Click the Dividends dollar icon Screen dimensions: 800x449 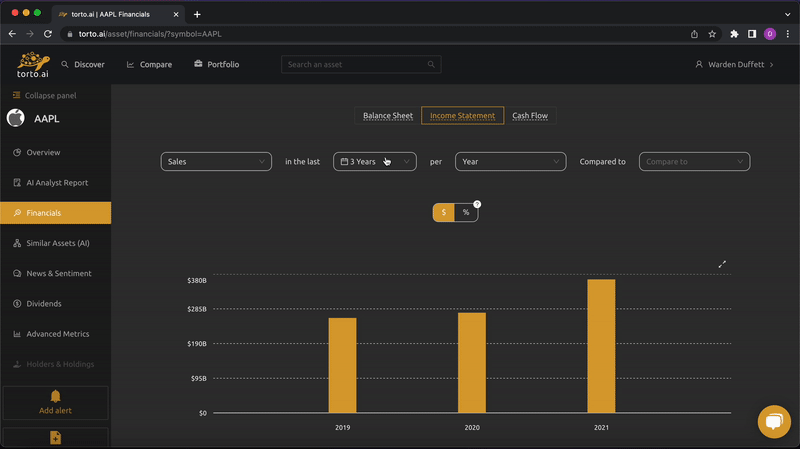pos(17,304)
